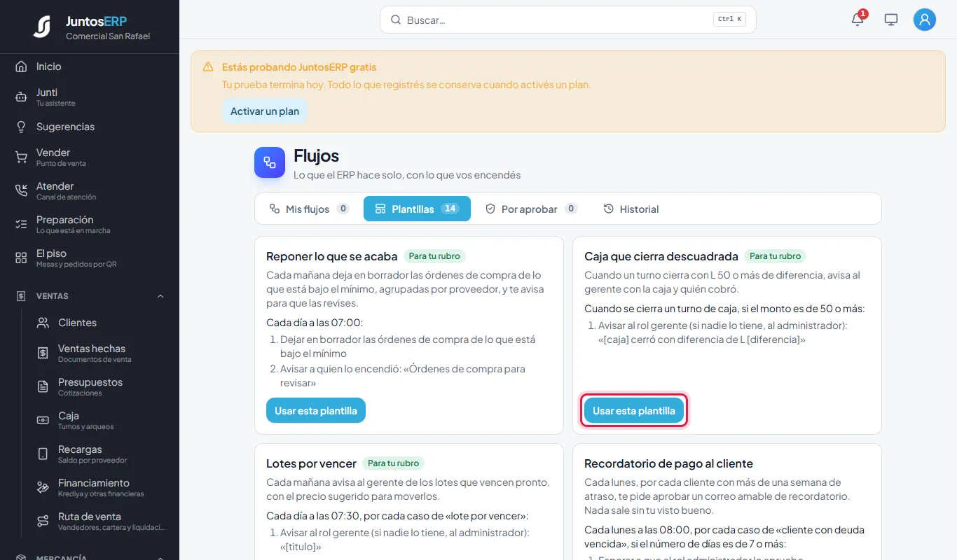Viewport: 957px width, 560px height.
Task: Open the user profile avatar
Action: tap(925, 20)
